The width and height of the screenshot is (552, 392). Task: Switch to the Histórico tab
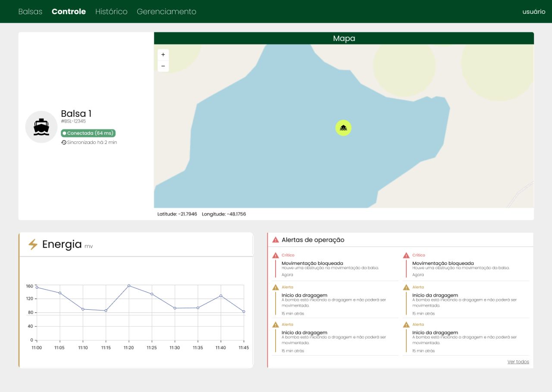point(111,12)
